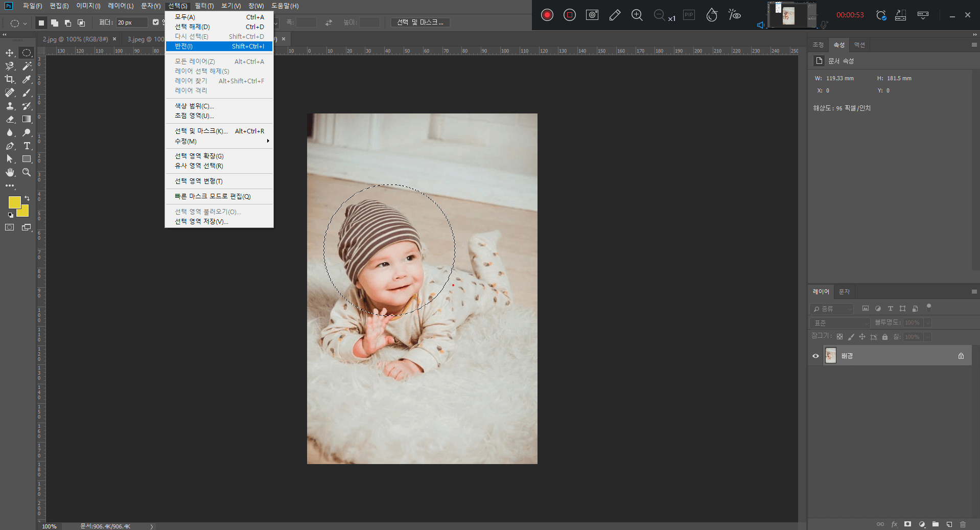Hide the 배경 layer with eye icon
This screenshot has width=980, height=530.
coord(815,356)
